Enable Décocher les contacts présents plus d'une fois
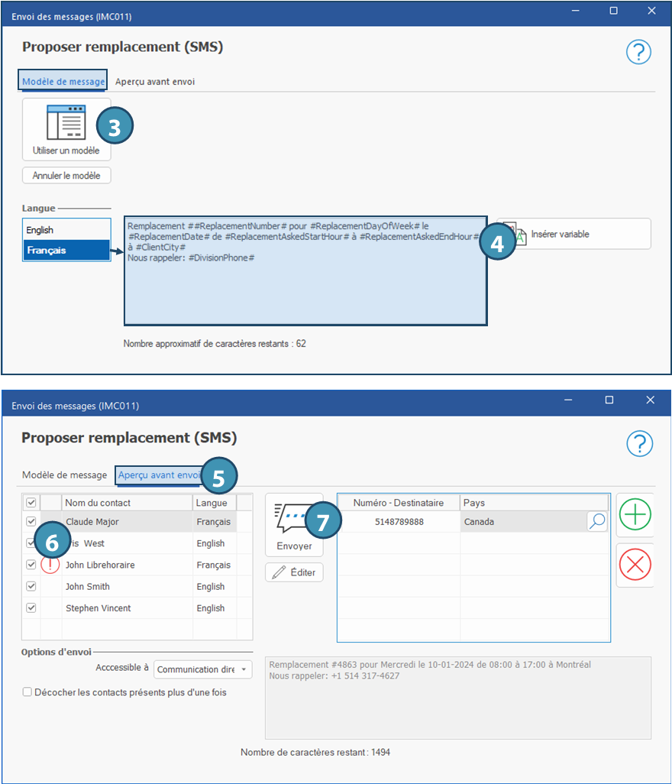The width and height of the screenshot is (672, 784). tap(27, 692)
